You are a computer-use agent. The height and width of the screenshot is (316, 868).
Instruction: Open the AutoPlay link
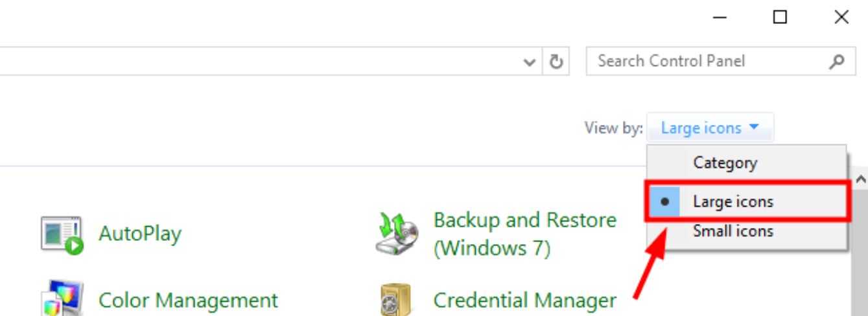[140, 234]
